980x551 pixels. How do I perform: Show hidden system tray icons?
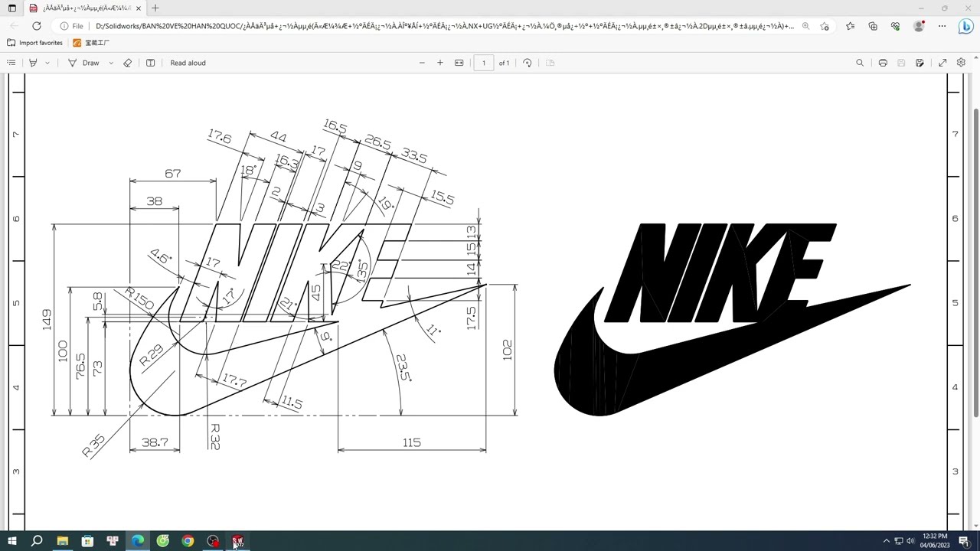pyautogui.click(x=886, y=541)
